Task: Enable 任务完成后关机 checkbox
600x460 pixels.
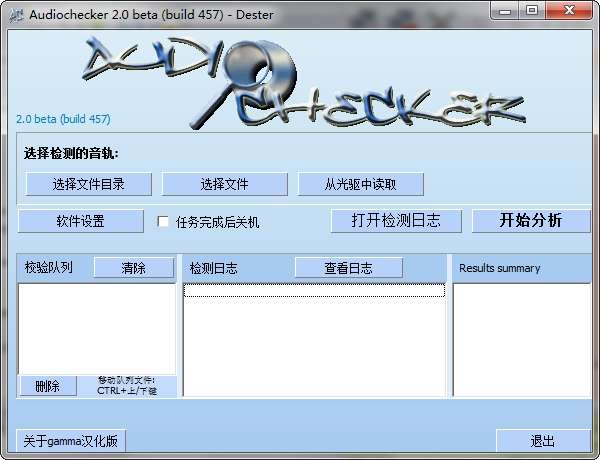Action: 163,222
